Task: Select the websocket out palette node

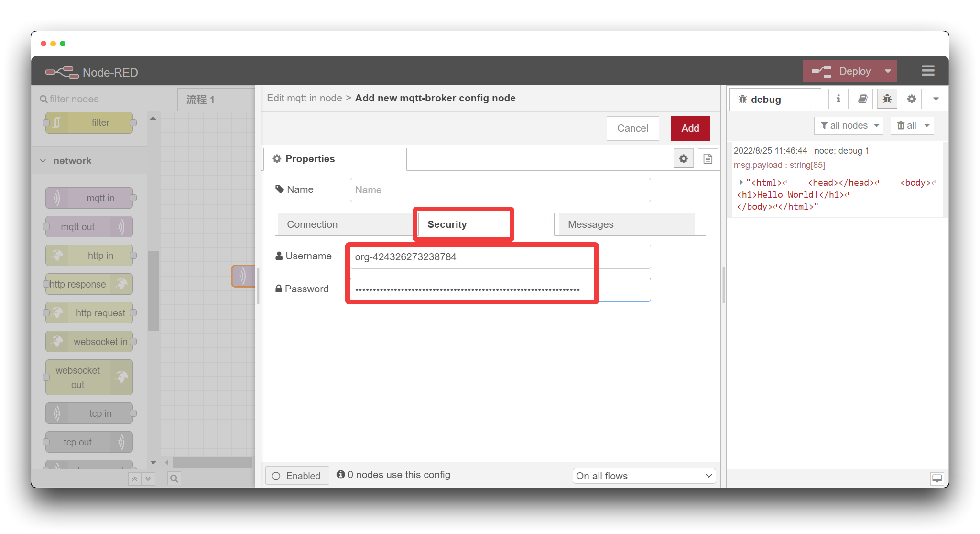Action: point(89,377)
